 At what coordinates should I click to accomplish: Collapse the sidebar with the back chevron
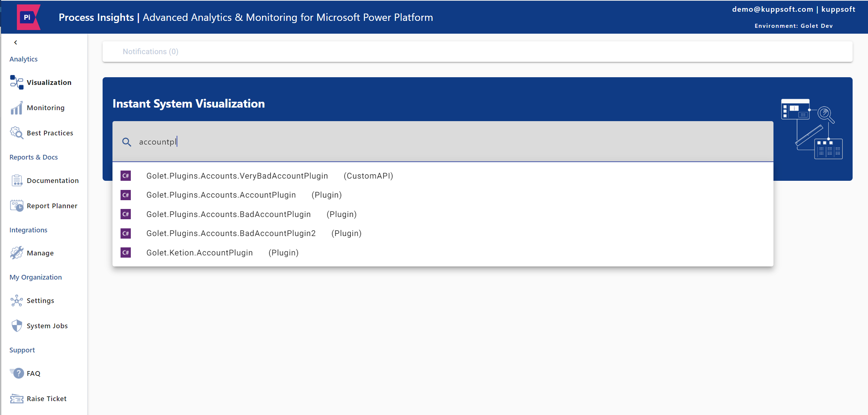coord(16,42)
